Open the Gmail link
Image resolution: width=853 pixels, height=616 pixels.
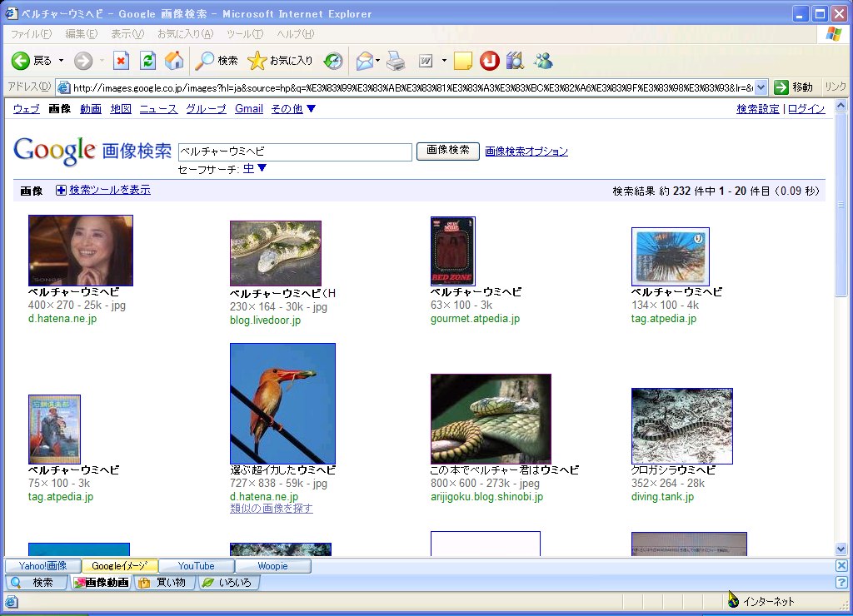(249, 109)
